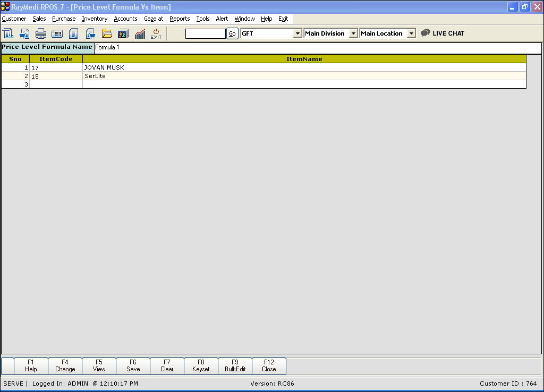The image size is (544, 392).
Task: Open the Purchase menu
Action: point(64,19)
